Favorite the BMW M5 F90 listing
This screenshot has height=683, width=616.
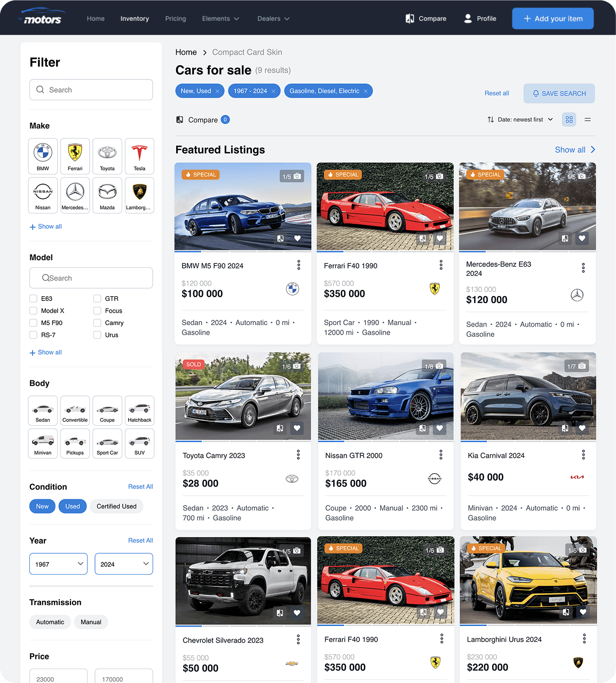tap(297, 239)
